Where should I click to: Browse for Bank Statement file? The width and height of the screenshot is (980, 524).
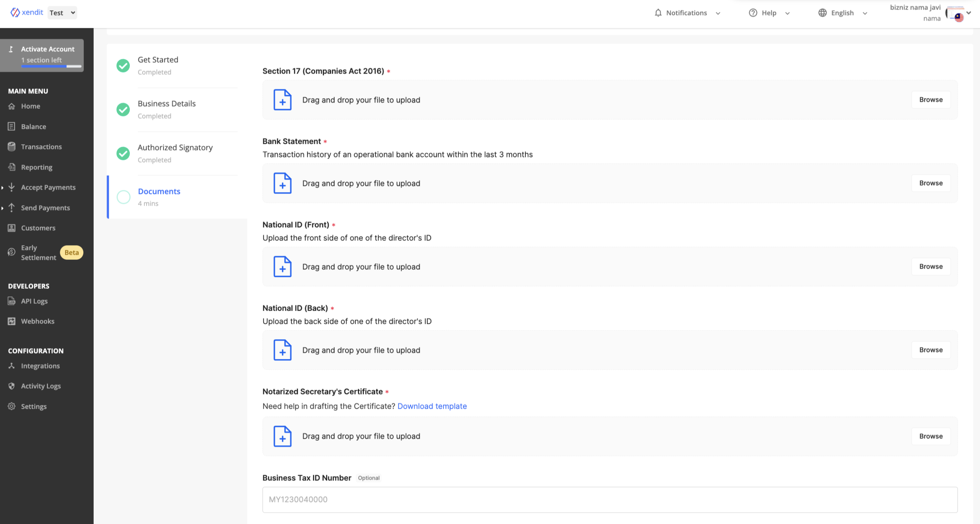(x=931, y=183)
